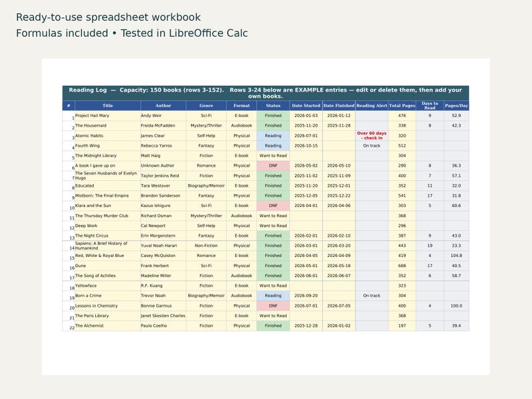Click the Date Started column header
Image resolution: width=532 pixels, height=399 pixels.
click(306, 105)
